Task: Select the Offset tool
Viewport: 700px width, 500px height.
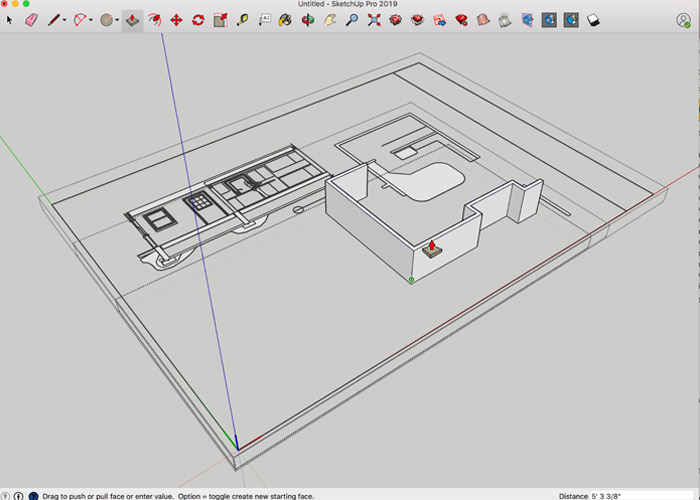Action: (x=154, y=20)
